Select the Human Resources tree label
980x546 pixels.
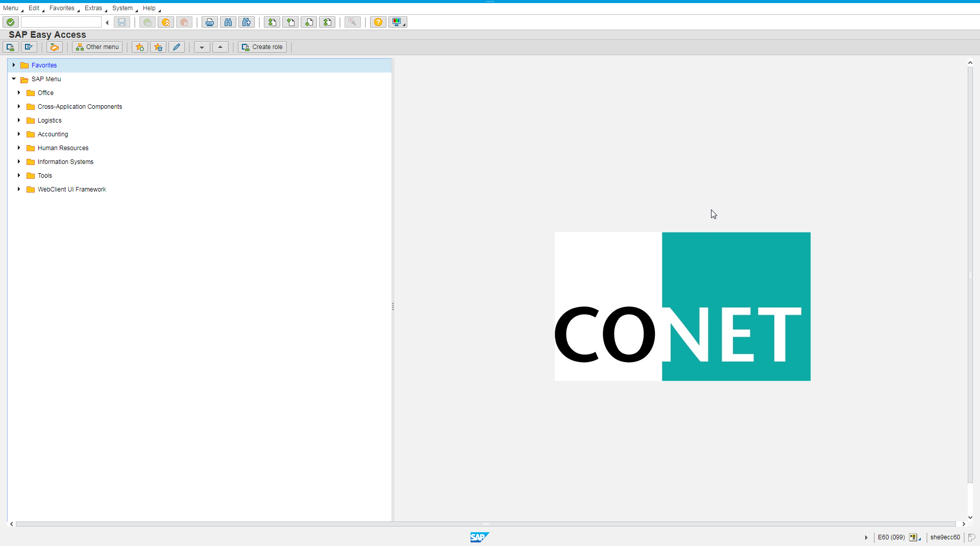63,148
